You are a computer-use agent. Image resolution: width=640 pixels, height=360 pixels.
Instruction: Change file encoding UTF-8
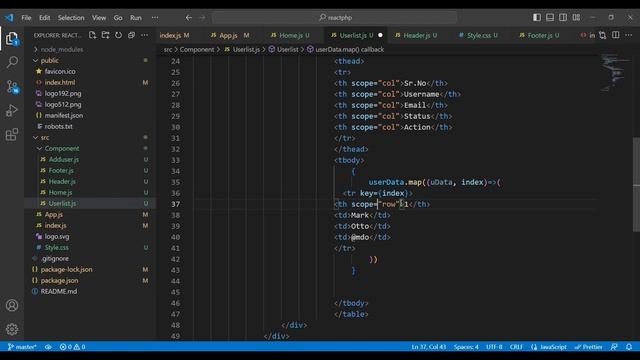click(494, 347)
